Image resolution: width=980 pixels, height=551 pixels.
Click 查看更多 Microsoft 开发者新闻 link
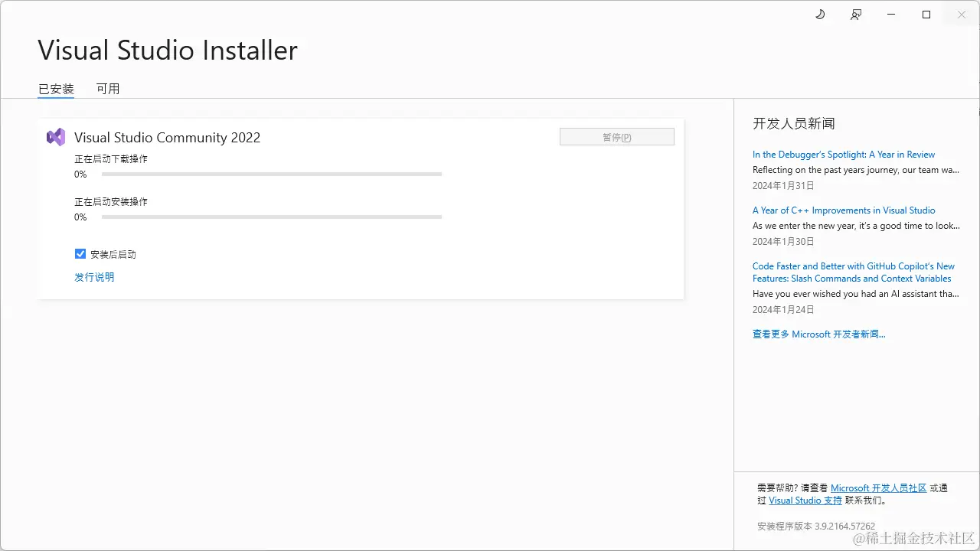click(818, 334)
